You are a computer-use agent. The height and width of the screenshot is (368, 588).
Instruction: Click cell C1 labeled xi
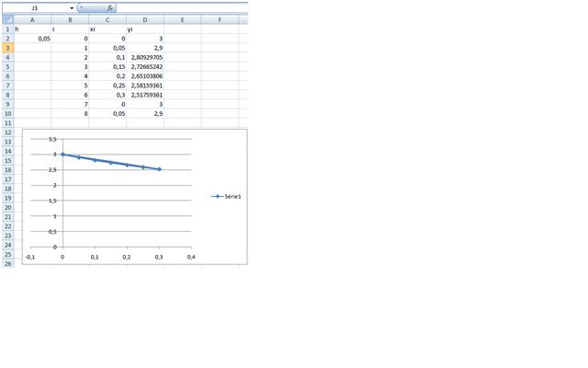click(107, 29)
